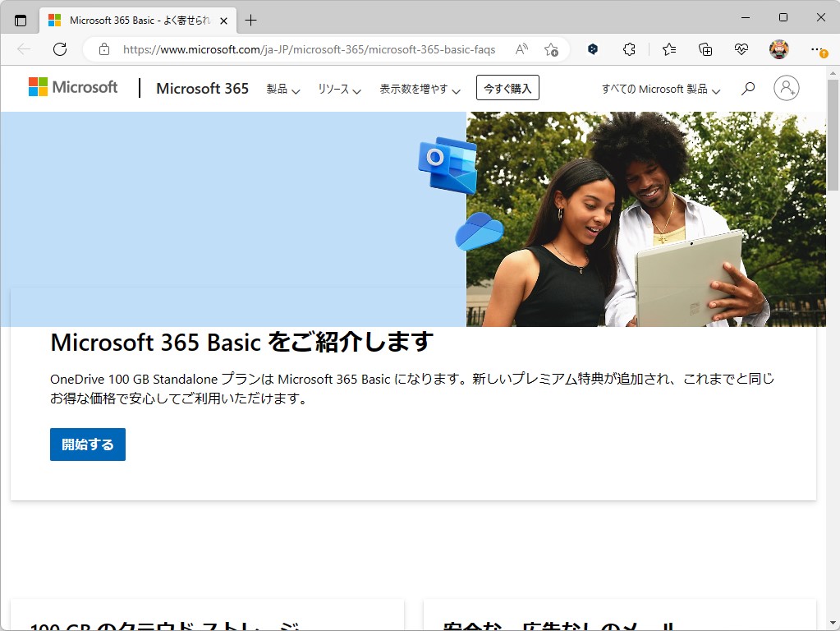Image resolution: width=840 pixels, height=631 pixels.
Task: Refresh the current page
Action: [59, 49]
